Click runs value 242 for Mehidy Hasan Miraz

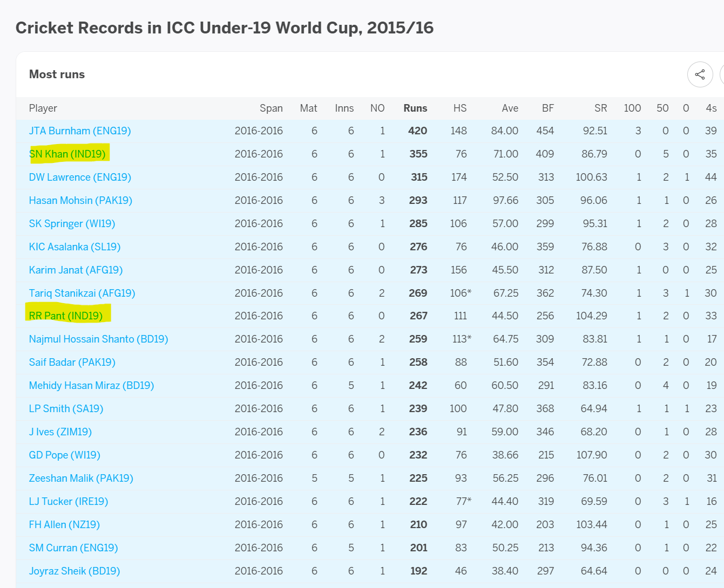point(417,385)
